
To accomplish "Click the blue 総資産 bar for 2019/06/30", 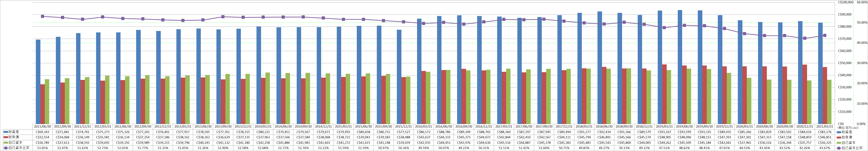I will click(x=680, y=67).
